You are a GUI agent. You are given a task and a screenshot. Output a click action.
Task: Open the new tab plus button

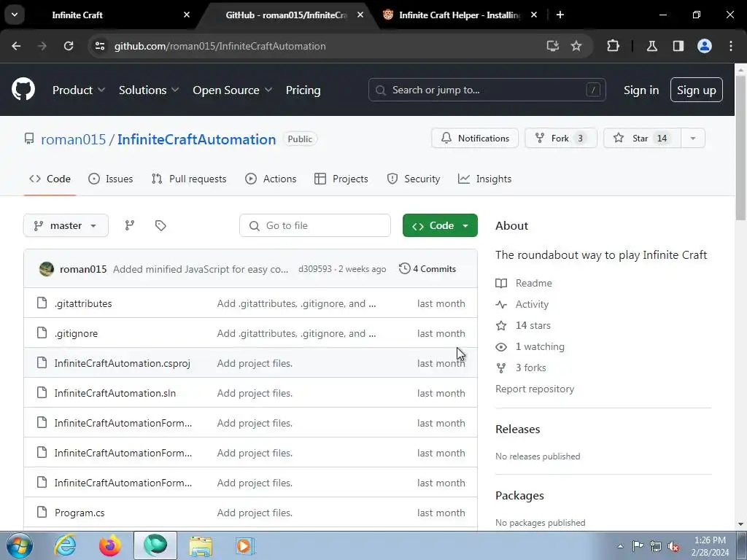(x=560, y=15)
